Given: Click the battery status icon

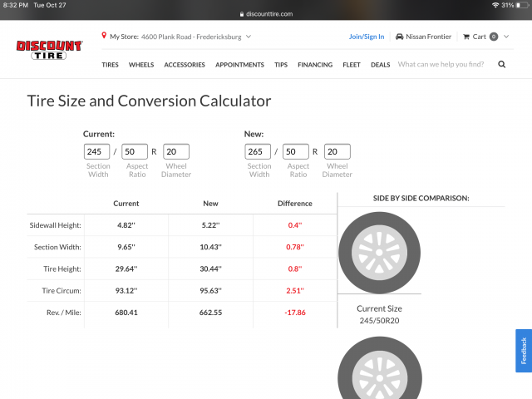Looking at the screenshot, I should point(522,5).
